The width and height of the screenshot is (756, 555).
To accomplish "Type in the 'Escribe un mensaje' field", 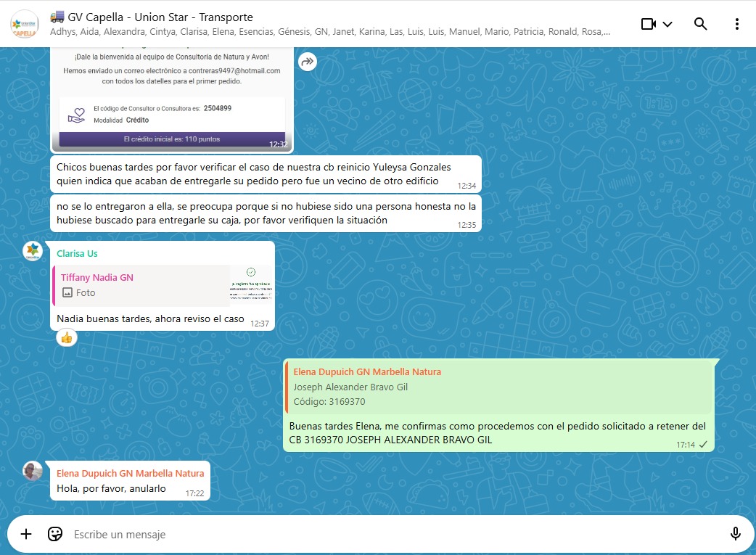I will tap(392, 534).
